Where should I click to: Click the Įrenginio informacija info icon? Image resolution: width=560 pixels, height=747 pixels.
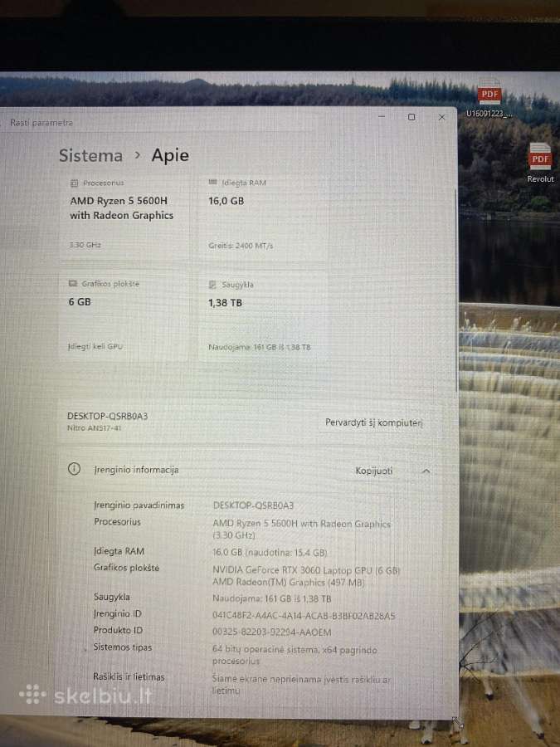coord(74,469)
